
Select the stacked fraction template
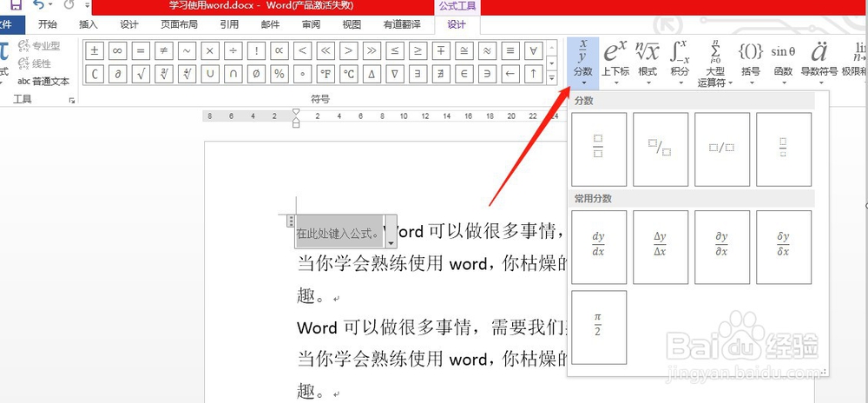[599, 149]
